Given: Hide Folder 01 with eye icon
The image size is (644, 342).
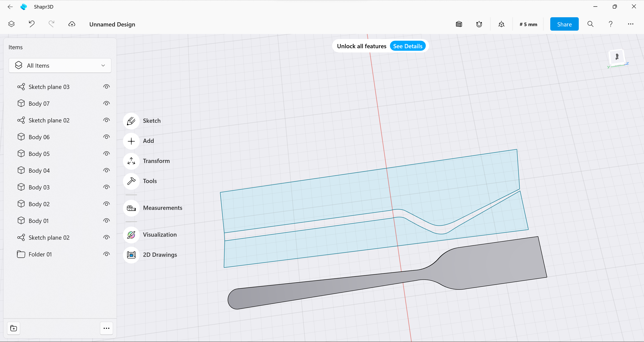Looking at the screenshot, I should [x=106, y=254].
